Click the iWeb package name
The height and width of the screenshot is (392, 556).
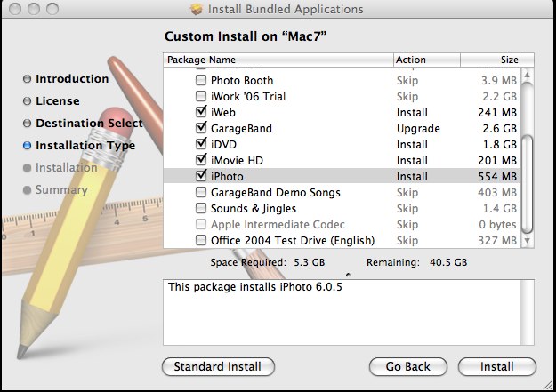[223, 112]
